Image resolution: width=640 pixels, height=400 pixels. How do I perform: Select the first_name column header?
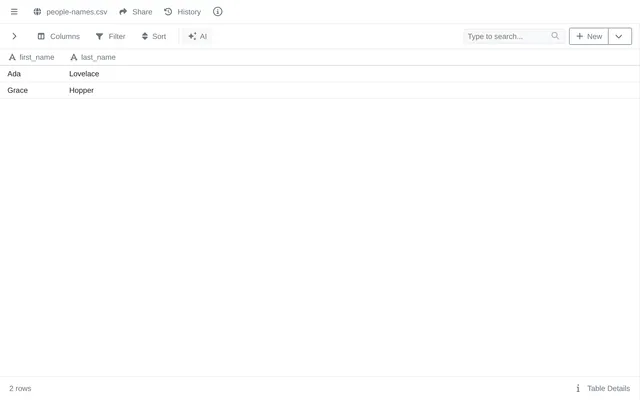(32, 58)
